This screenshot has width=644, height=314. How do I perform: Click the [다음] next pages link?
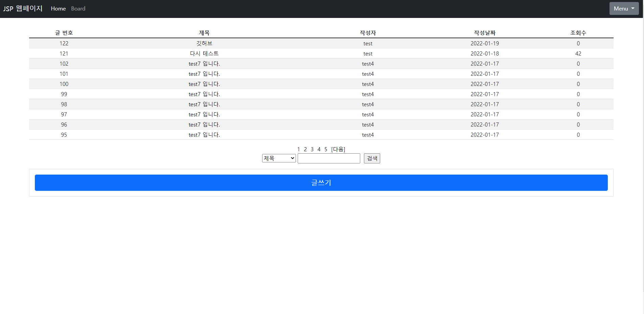coord(338,149)
